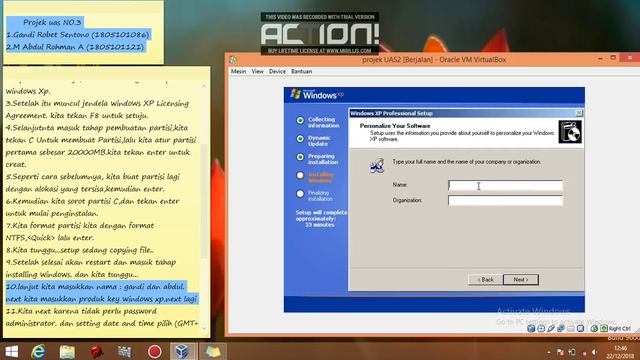Click the "Projek uas NO.3" sticky note line

pyautogui.click(x=52, y=22)
